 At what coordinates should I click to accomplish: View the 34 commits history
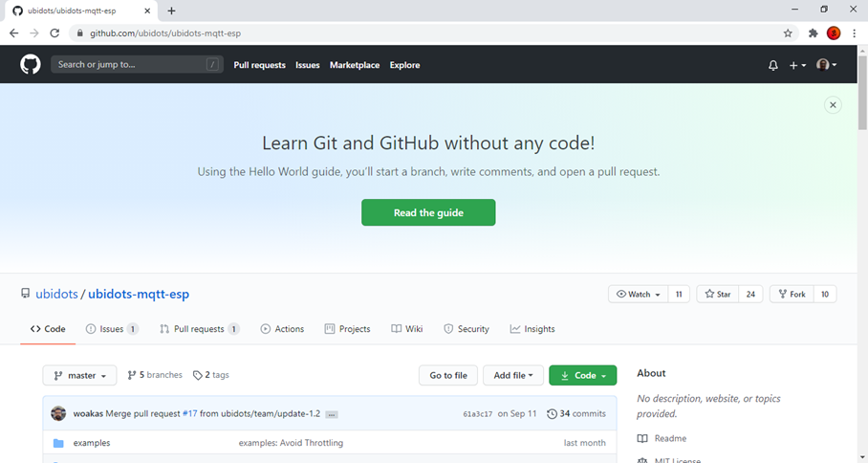click(576, 413)
